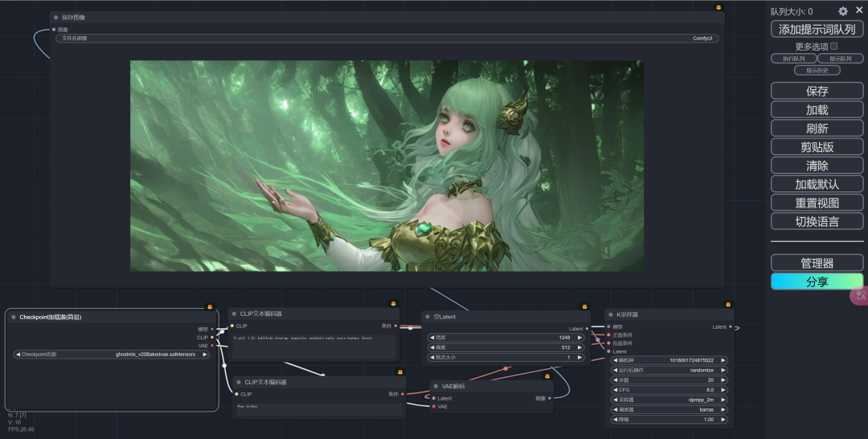
Task: Click the 保存 workflow button
Action: pyautogui.click(x=817, y=91)
